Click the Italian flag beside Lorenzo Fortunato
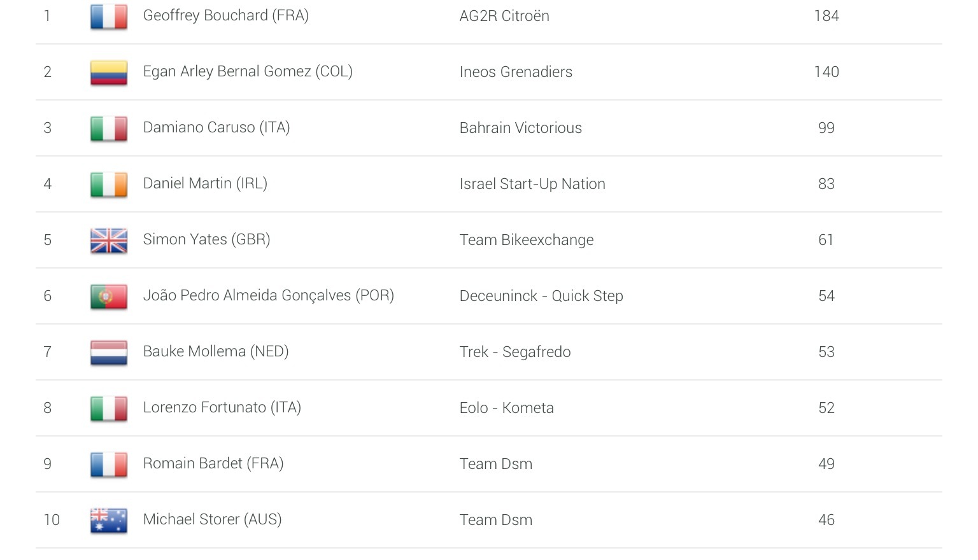This screenshot has height=560, width=978. [109, 409]
